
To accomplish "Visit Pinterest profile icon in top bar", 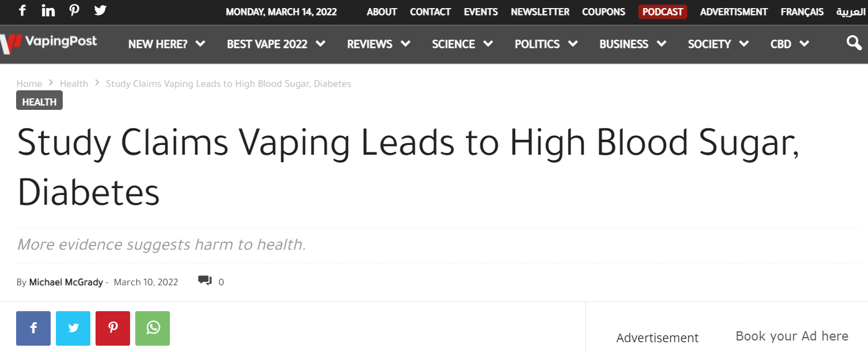I will (x=74, y=10).
